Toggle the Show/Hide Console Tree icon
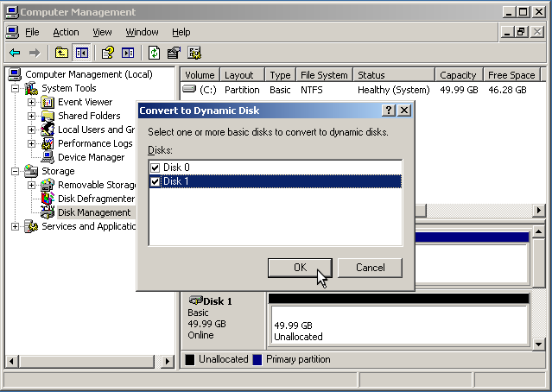The height and width of the screenshot is (392, 552). tap(82, 54)
